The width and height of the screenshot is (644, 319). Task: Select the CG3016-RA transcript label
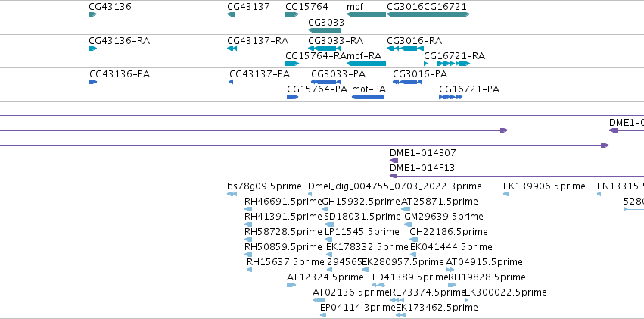(x=415, y=41)
